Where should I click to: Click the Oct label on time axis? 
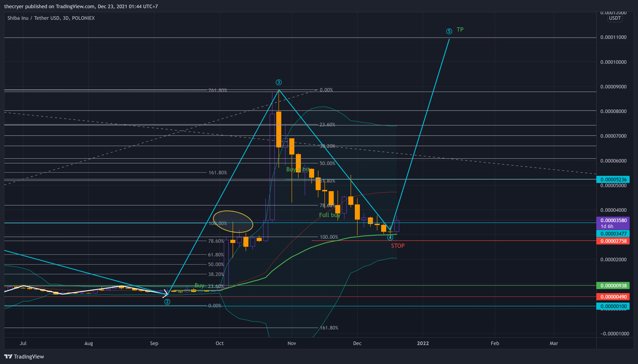219,343
